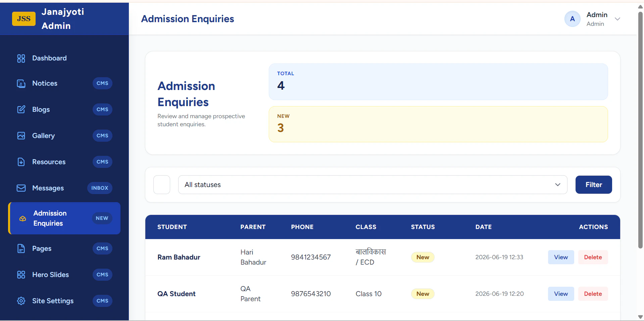Open the Resources menu item
644x321 pixels.
[49, 162]
